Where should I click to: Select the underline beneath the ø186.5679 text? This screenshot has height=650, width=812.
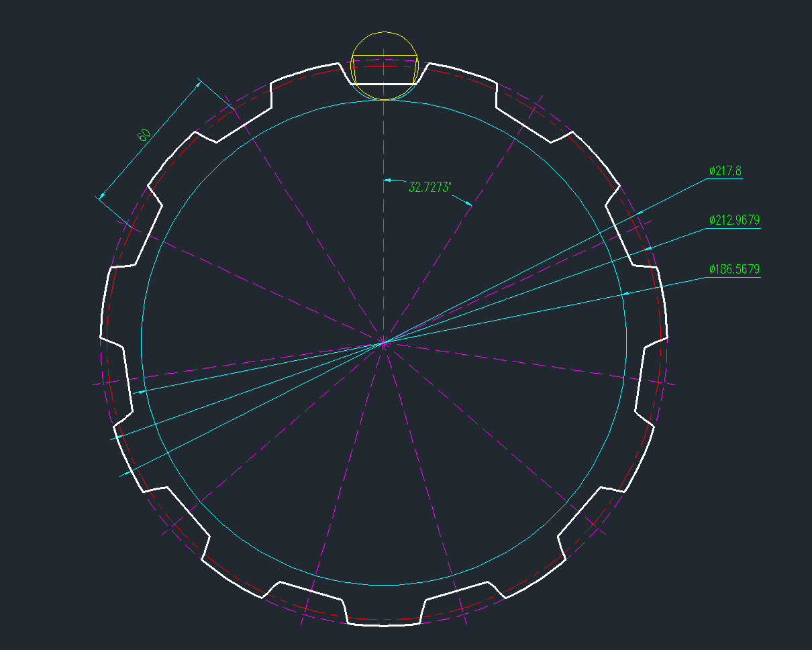pos(734,278)
